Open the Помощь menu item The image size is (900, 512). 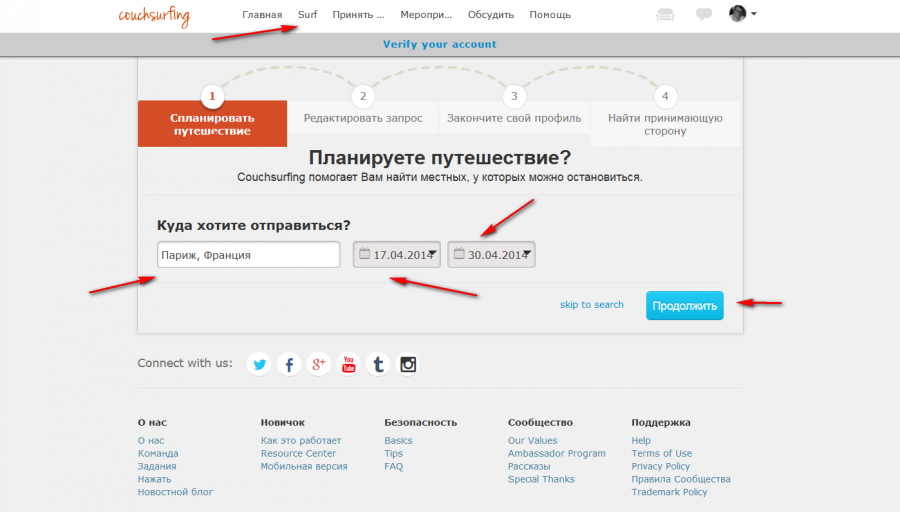550,15
